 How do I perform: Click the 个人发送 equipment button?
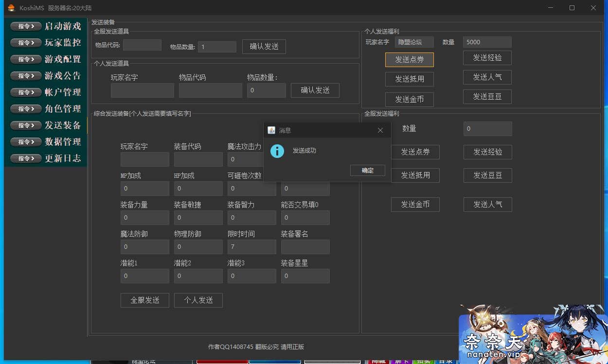coord(198,300)
